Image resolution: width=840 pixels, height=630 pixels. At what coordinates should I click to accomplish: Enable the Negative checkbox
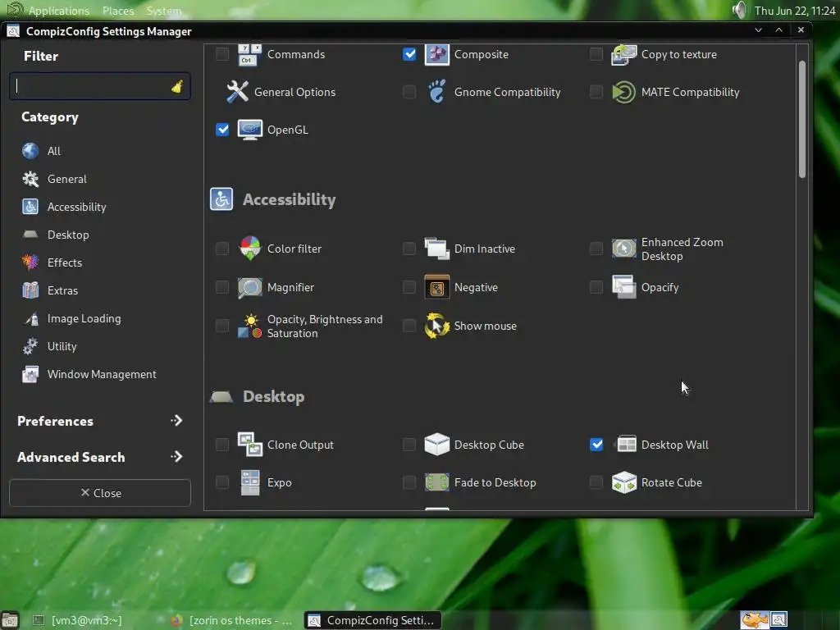pyautogui.click(x=409, y=287)
